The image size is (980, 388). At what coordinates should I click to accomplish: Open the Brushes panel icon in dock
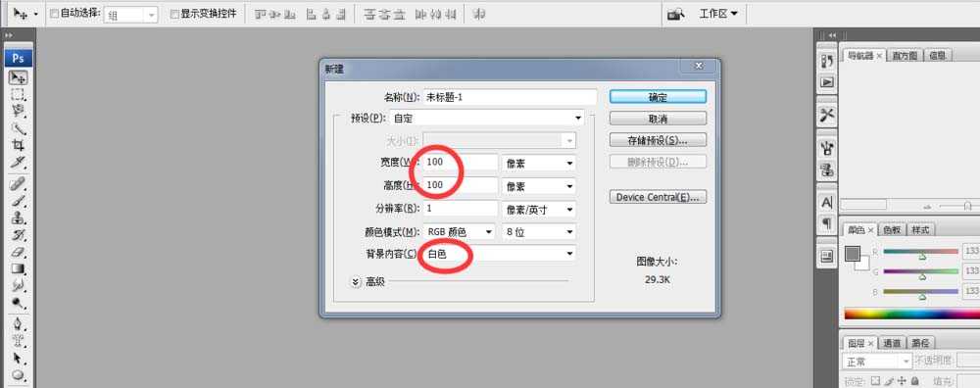pyautogui.click(x=827, y=148)
